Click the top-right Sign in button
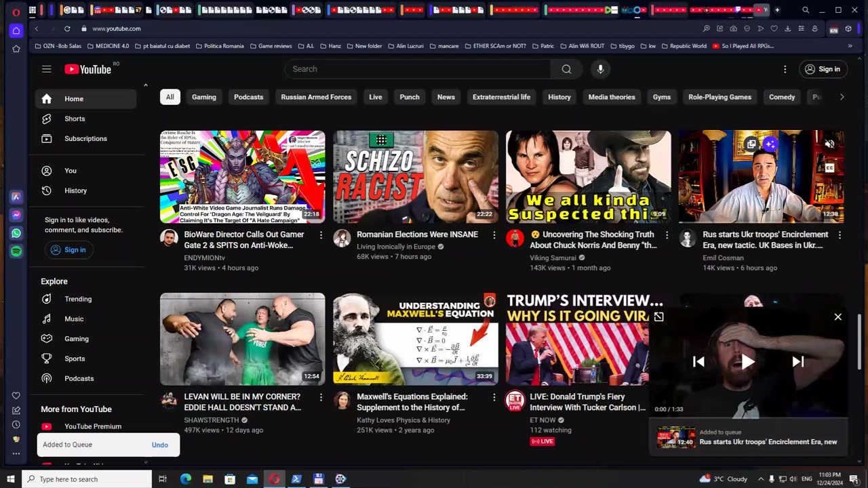868x488 pixels. pos(823,69)
